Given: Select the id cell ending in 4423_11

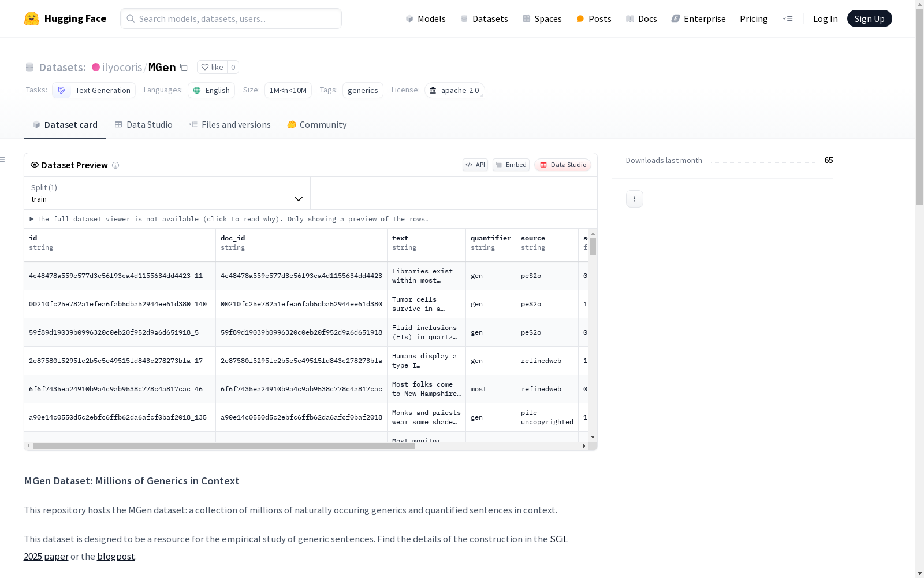Looking at the screenshot, I should click(x=120, y=276).
